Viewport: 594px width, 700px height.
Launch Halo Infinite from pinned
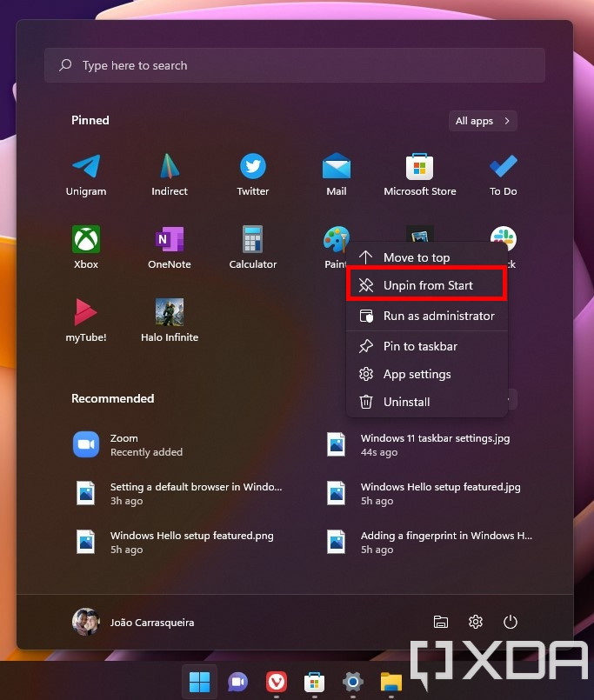click(170, 320)
